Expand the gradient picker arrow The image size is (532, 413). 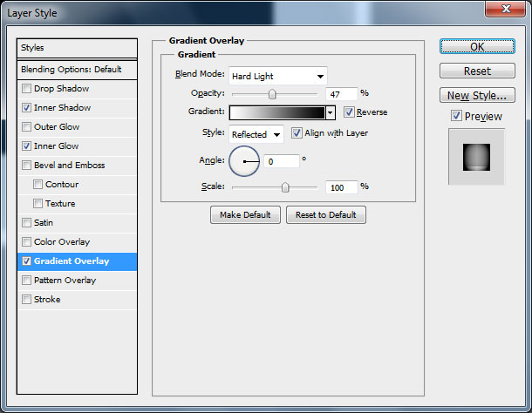pyautogui.click(x=331, y=112)
